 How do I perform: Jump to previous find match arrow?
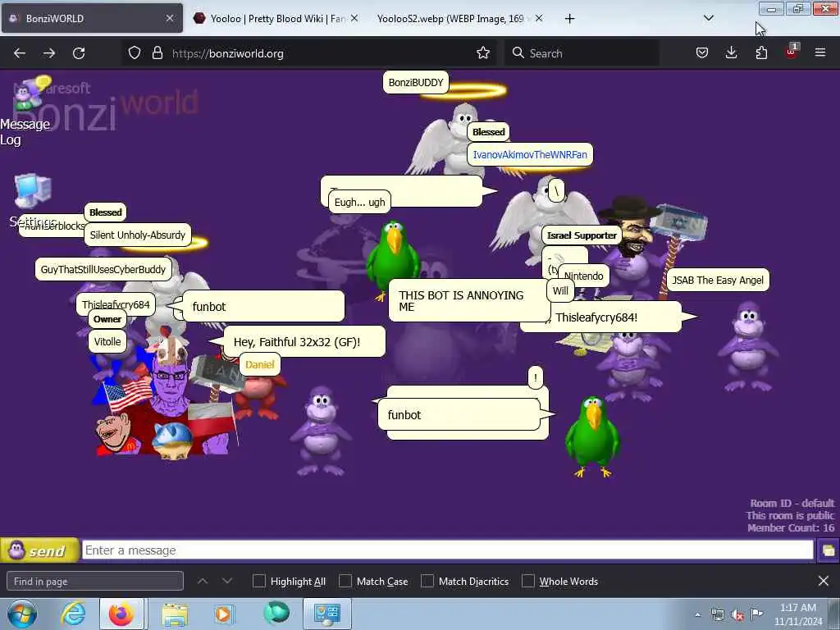pyautogui.click(x=203, y=581)
